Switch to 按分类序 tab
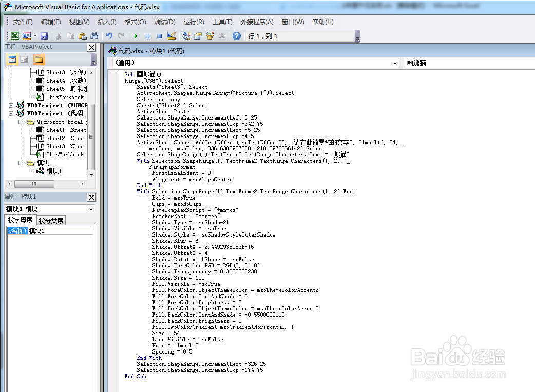535x392 pixels. click(x=51, y=221)
